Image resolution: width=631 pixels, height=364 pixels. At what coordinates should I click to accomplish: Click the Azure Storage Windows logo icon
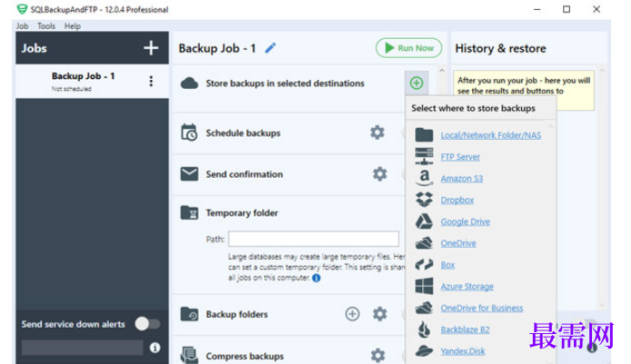(x=424, y=286)
